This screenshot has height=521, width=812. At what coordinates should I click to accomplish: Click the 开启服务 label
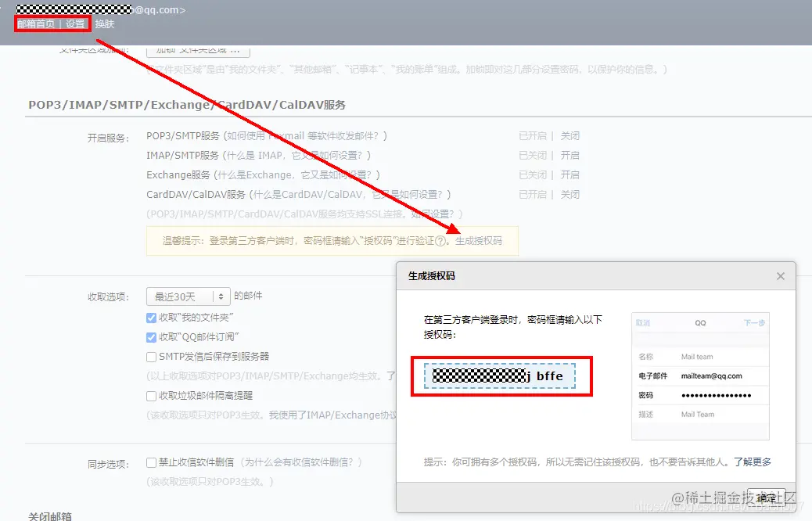pyautogui.click(x=108, y=138)
